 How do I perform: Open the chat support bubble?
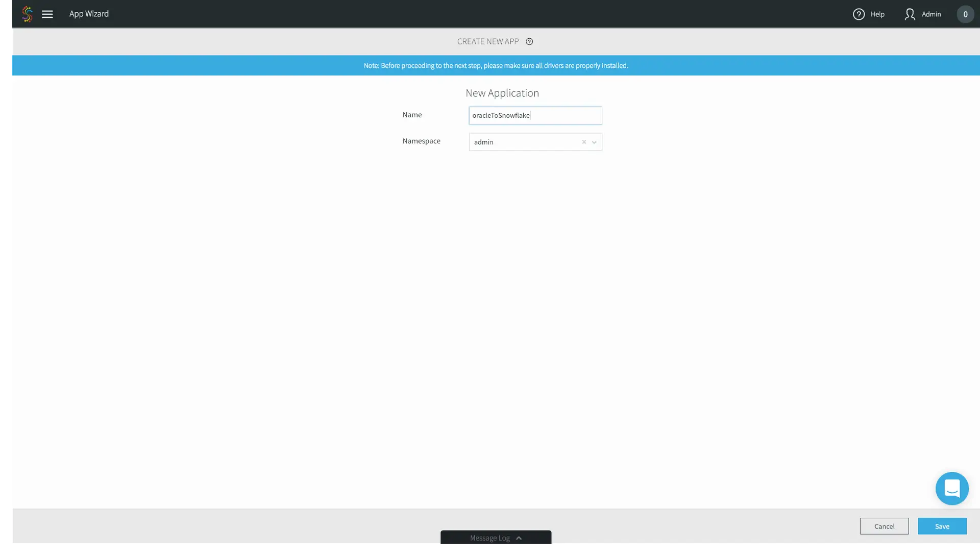952,488
